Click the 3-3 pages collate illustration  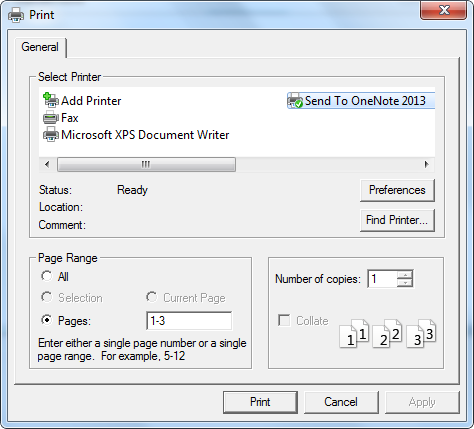pos(421,334)
